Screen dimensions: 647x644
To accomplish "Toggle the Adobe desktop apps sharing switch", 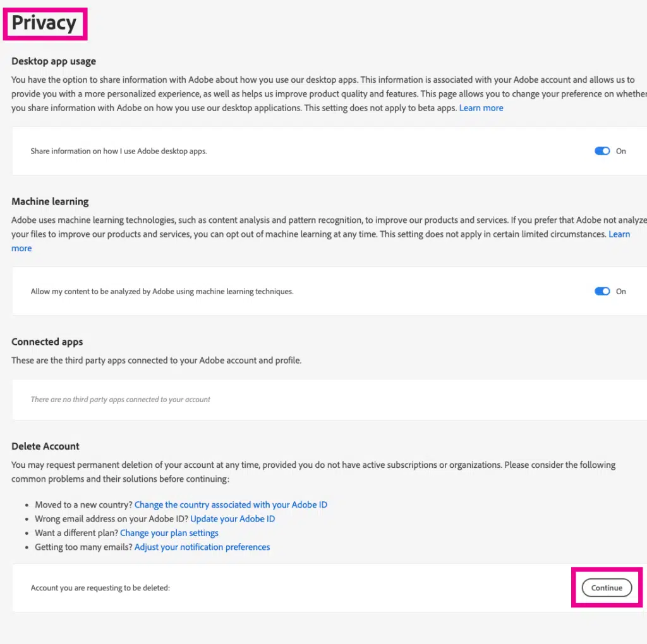I will [x=602, y=151].
